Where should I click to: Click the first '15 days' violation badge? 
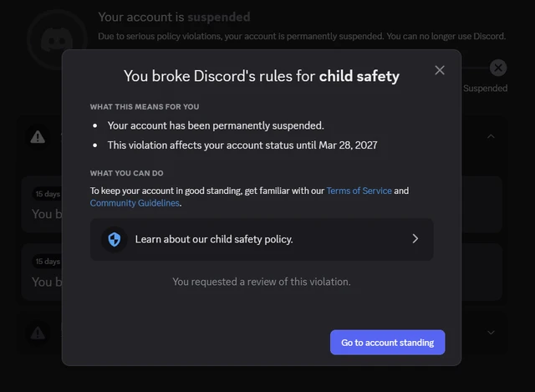coord(47,194)
